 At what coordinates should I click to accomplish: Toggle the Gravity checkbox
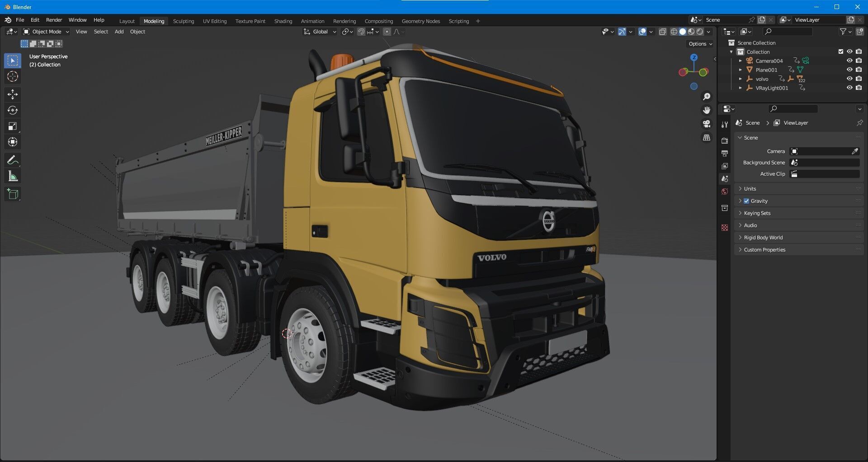[746, 201]
